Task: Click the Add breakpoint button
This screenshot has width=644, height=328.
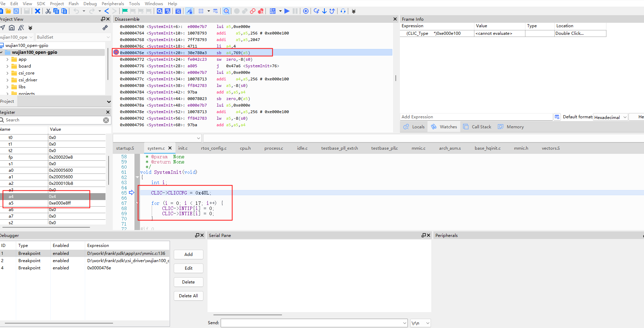Action: coord(189,255)
